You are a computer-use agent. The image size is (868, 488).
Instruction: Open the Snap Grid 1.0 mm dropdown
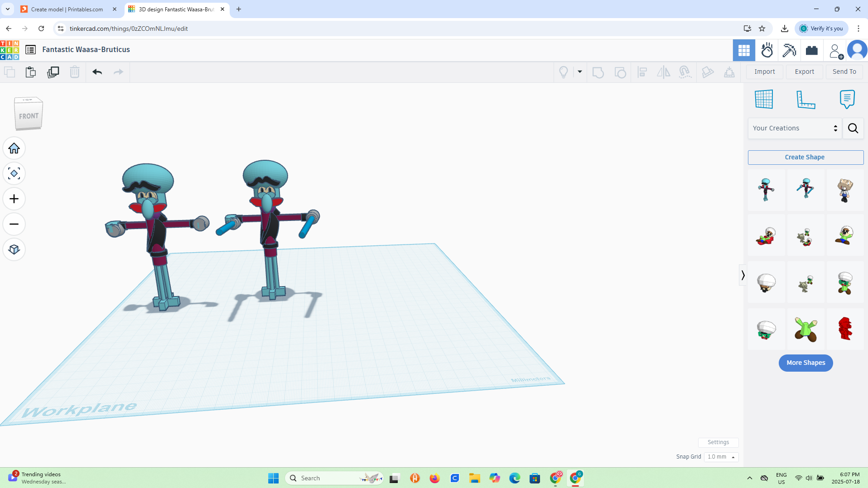click(721, 457)
